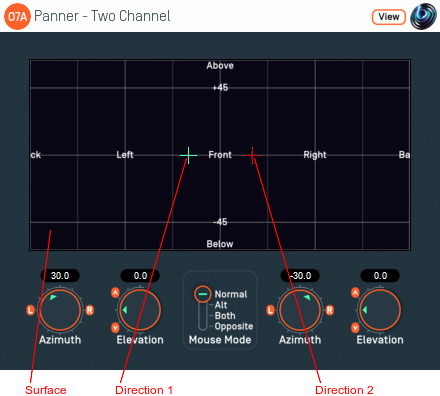Click the Above label on the surface

pyautogui.click(x=220, y=66)
